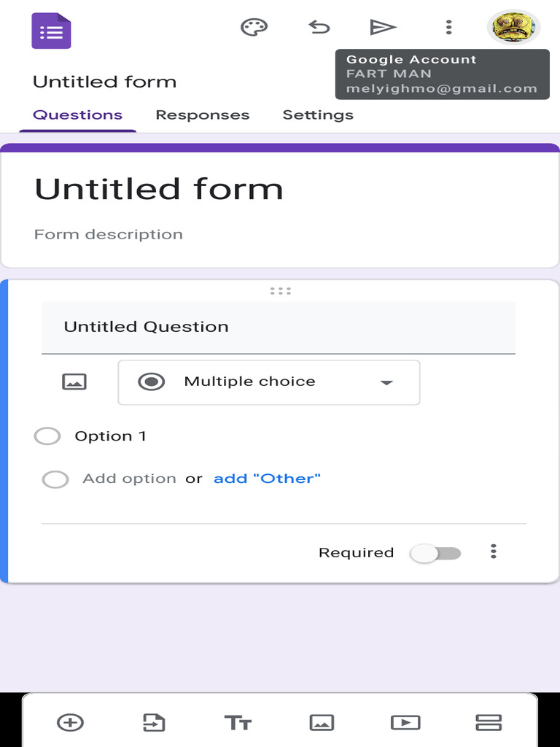Screen dimensions: 560x747
Task: Add a title and description block
Action: click(x=238, y=722)
